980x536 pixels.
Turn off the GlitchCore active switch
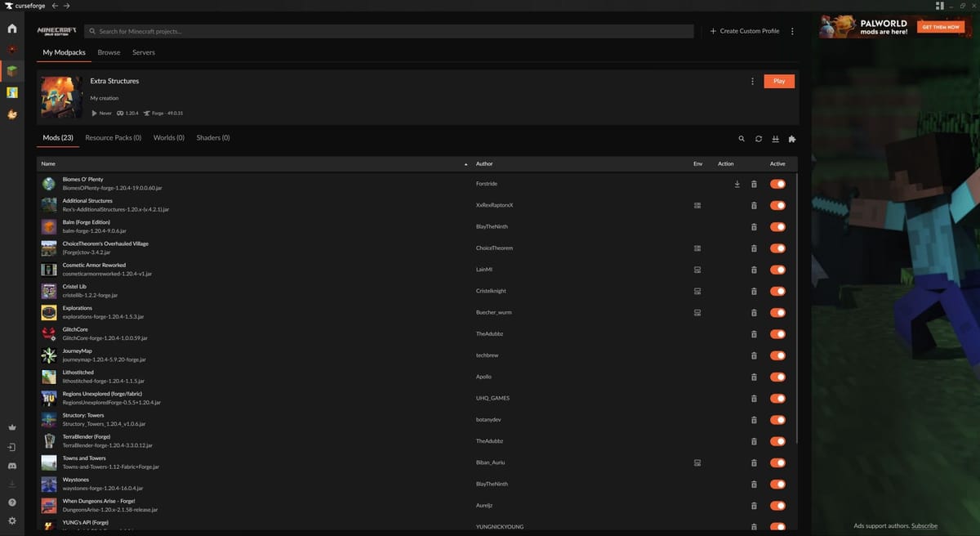(x=777, y=334)
